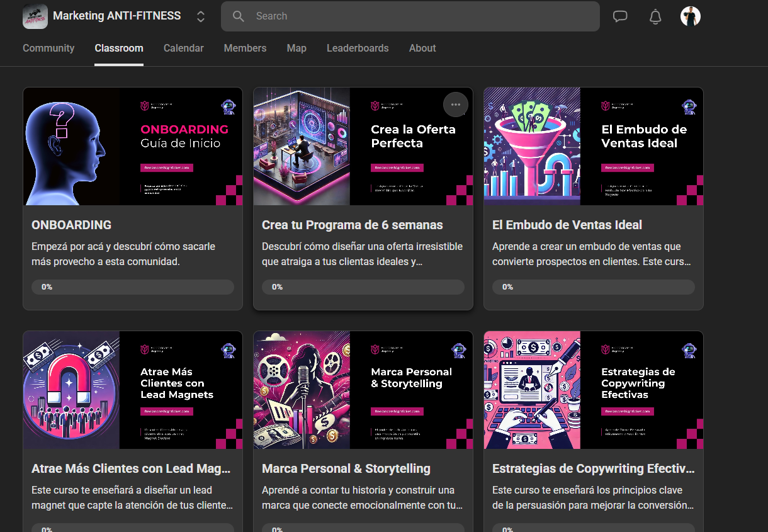Select the Members tab
The image size is (768, 532).
pos(245,48)
